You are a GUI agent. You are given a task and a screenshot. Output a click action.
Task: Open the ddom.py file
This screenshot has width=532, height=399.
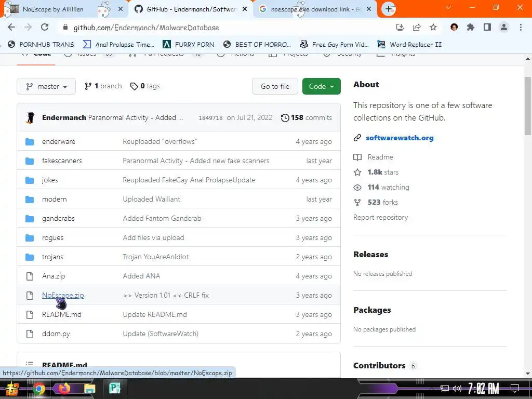(x=56, y=334)
